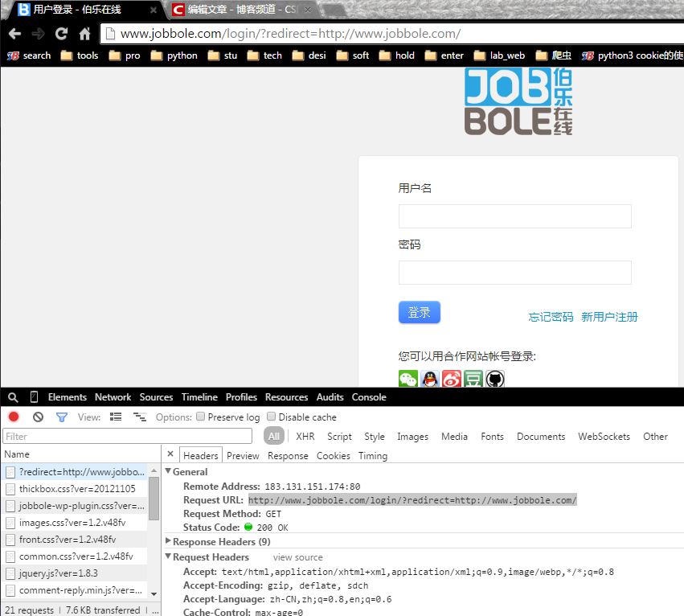Open the 爬虫 bookmark folder

[554, 55]
